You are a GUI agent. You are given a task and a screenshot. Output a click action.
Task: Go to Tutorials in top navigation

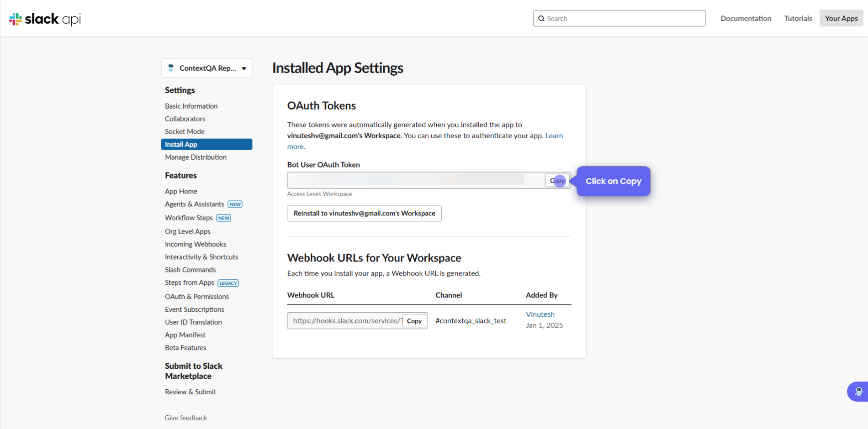click(x=798, y=18)
